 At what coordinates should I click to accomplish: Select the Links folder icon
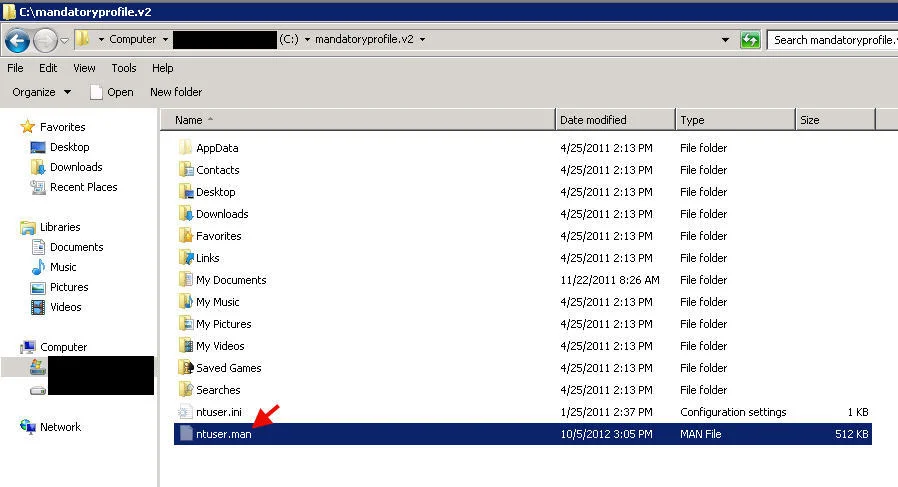pyautogui.click(x=186, y=257)
